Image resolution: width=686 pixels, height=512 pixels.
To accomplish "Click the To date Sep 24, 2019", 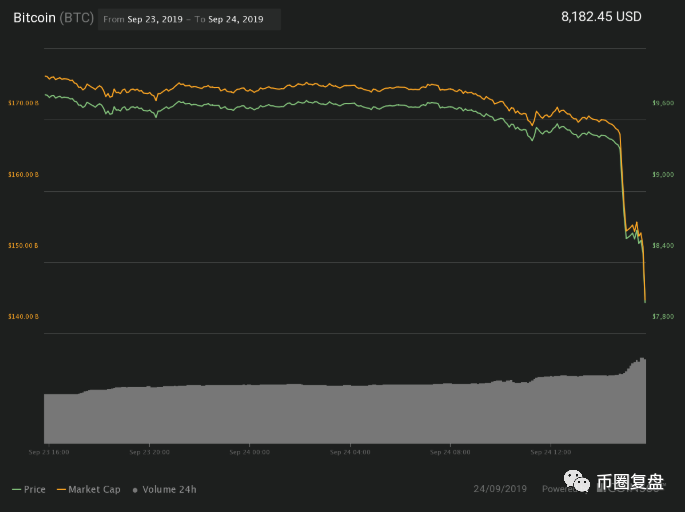I will pyautogui.click(x=236, y=19).
